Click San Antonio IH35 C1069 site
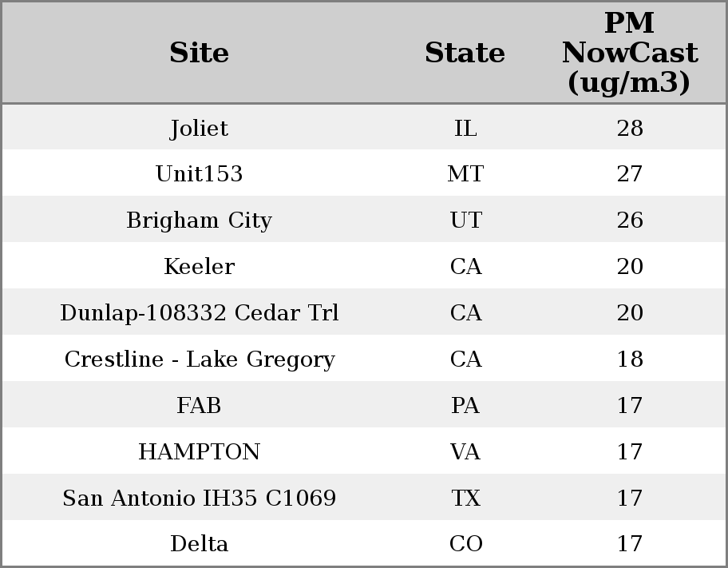 (x=200, y=498)
